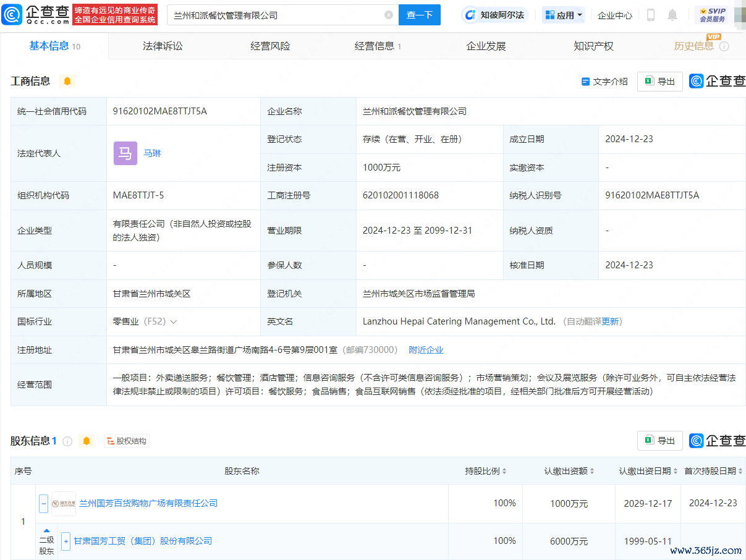This screenshot has height=560, width=746.
Task: Go to the 企业发展 tab
Action: [486, 46]
